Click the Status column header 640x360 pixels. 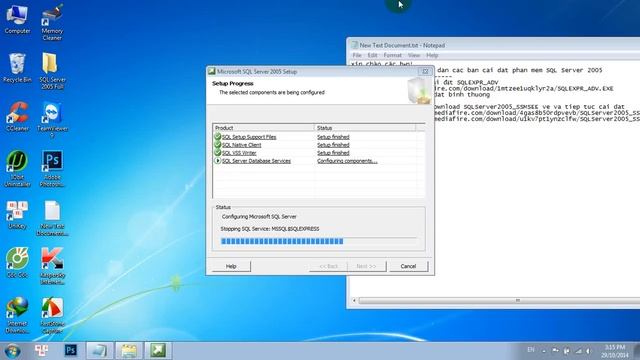[365, 128]
